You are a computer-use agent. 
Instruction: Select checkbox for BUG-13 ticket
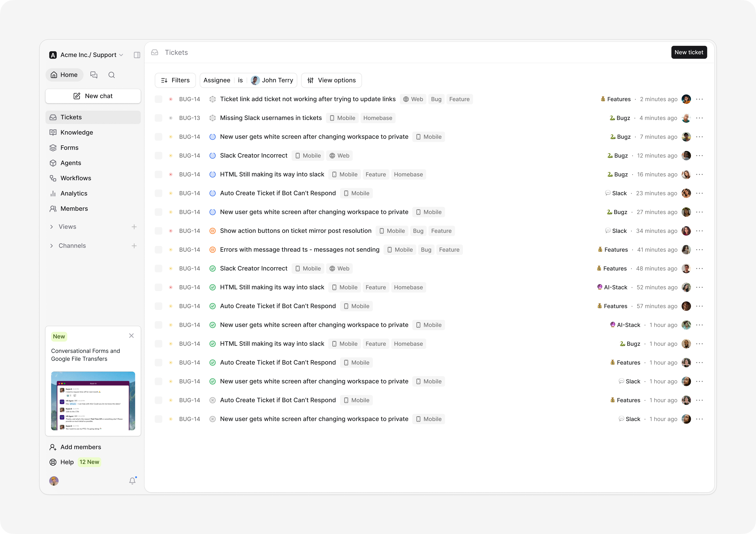coord(159,118)
